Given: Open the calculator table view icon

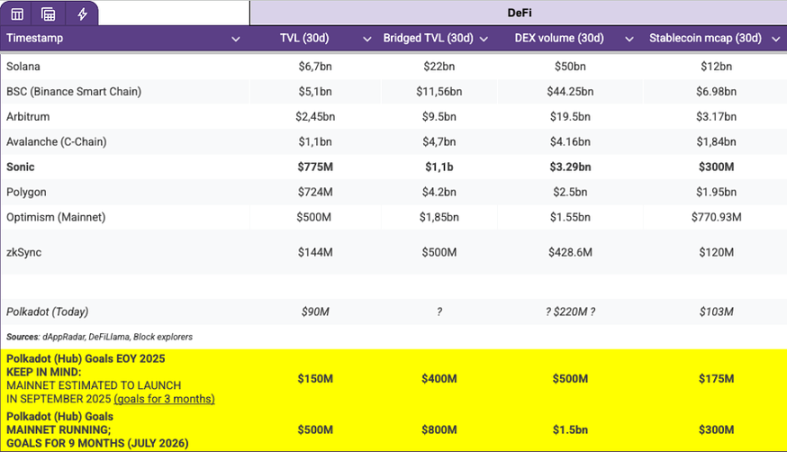Looking at the screenshot, I should tap(48, 14).
